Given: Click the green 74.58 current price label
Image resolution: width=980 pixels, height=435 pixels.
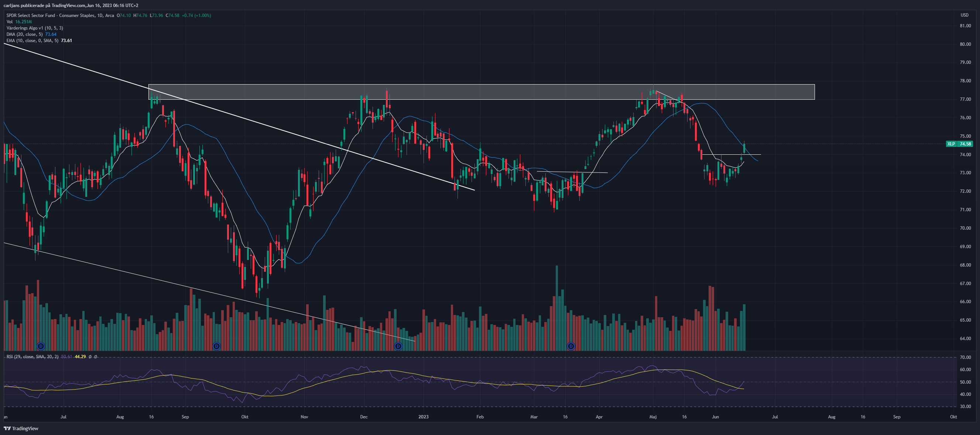Looking at the screenshot, I should [x=965, y=144].
